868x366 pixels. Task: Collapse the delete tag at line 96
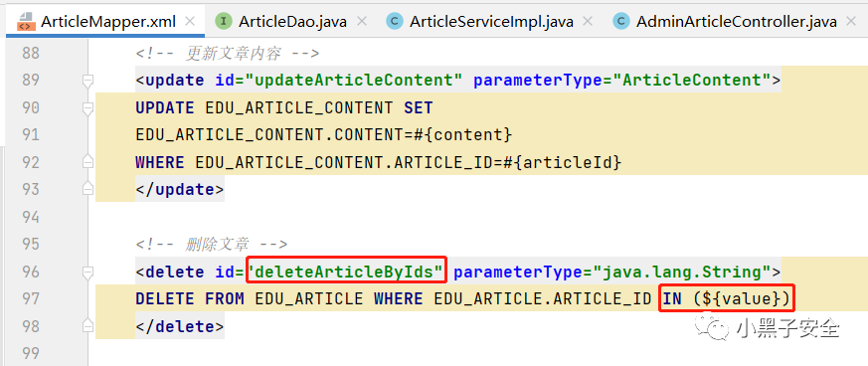tap(87, 272)
